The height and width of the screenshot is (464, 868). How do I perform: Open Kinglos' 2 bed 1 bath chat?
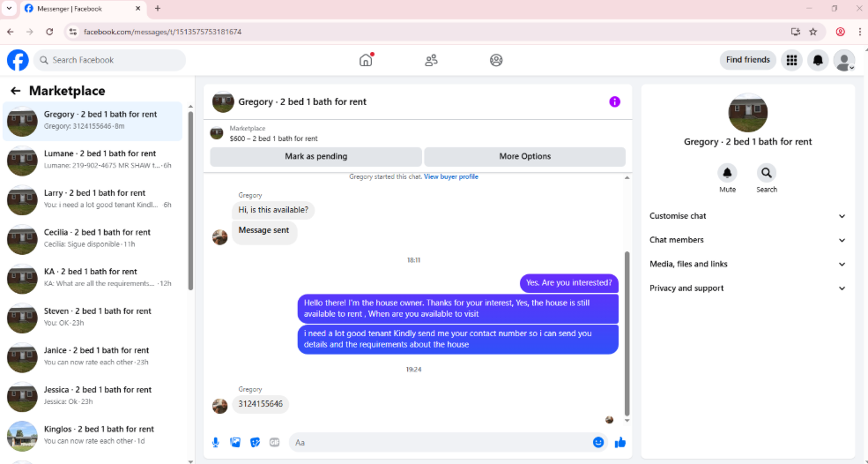(x=93, y=437)
